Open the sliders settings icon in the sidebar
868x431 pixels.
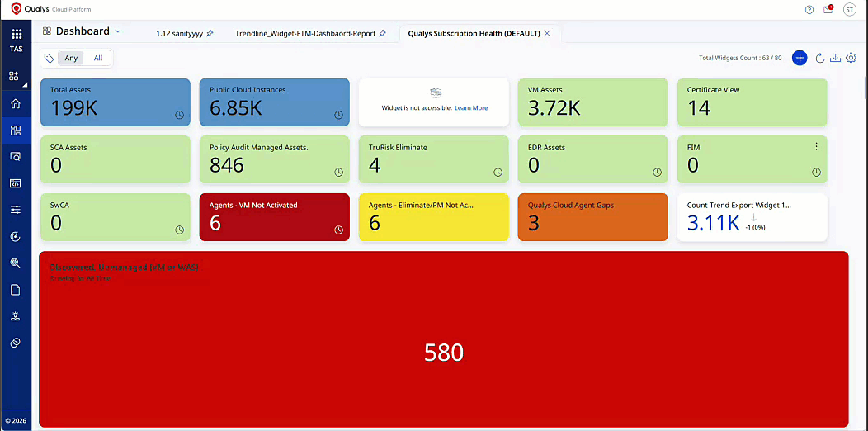pyautogui.click(x=16, y=210)
